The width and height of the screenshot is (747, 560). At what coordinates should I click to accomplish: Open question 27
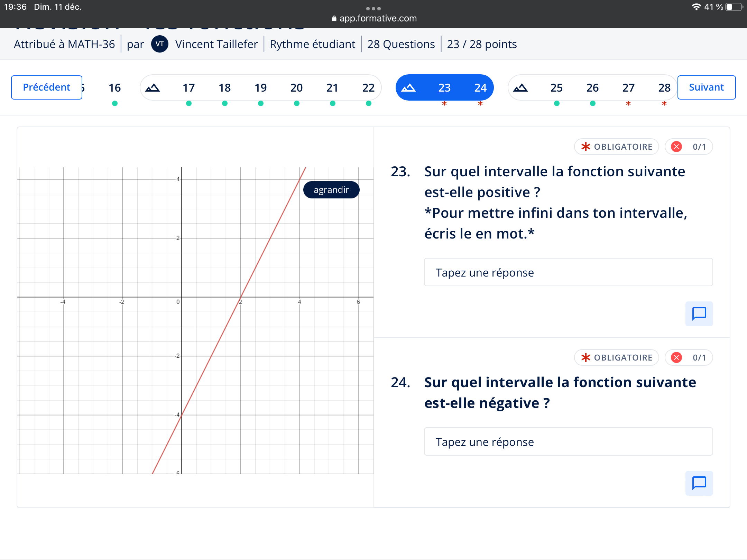click(x=628, y=88)
